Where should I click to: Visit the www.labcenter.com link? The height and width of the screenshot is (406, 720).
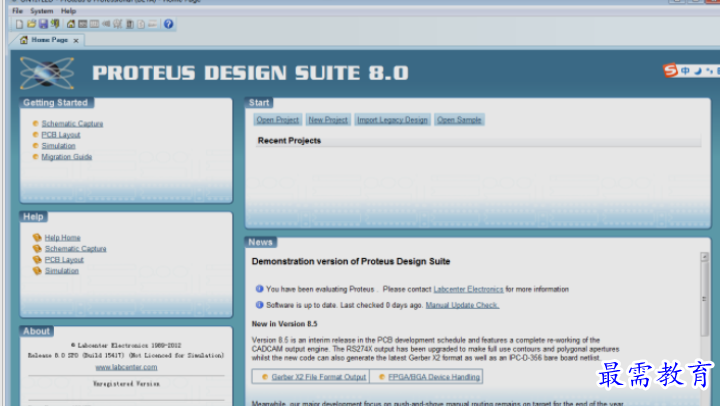126,367
